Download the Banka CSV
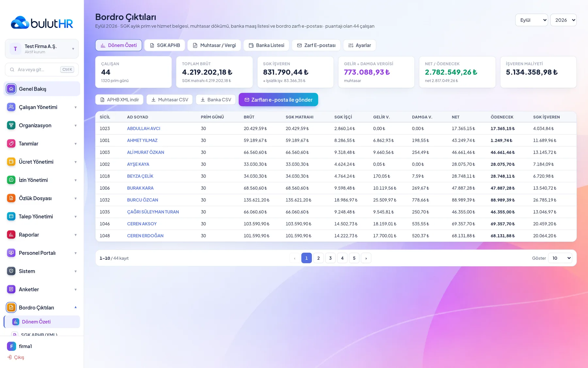 (x=216, y=99)
